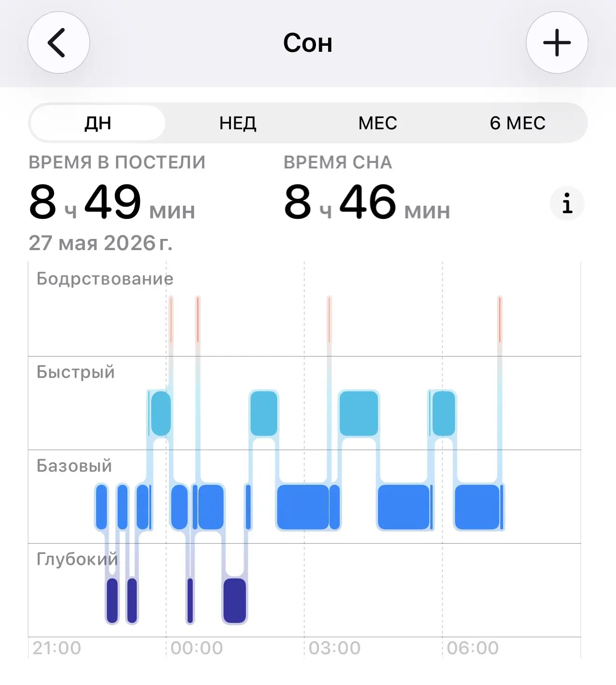Tap the plus icon to add sleep data
This screenshot has width=616, height=685.
coord(557,42)
